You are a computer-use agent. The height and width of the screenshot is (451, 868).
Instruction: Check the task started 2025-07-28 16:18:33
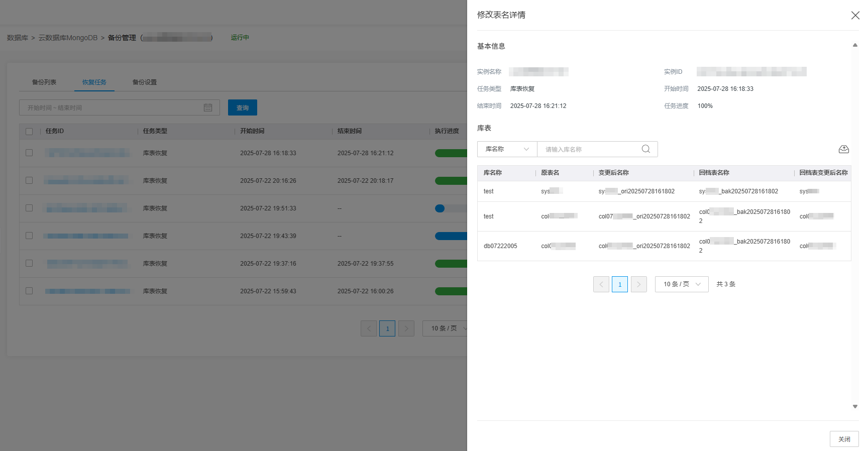tap(29, 153)
